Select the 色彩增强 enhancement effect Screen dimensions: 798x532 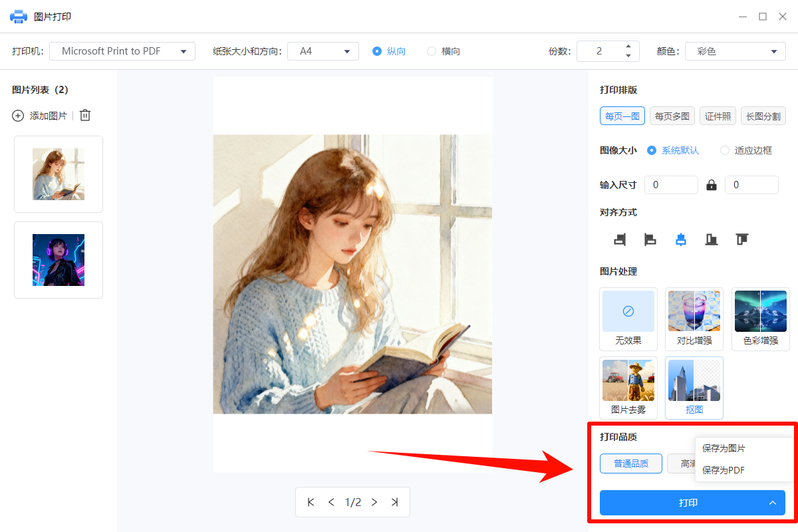point(760,319)
